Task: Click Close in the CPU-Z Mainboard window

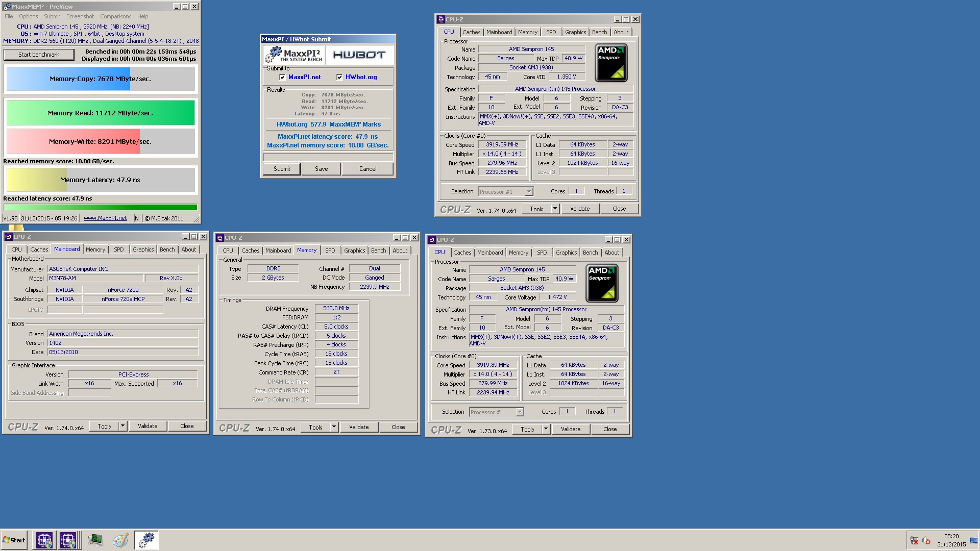Action: pyautogui.click(x=187, y=426)
